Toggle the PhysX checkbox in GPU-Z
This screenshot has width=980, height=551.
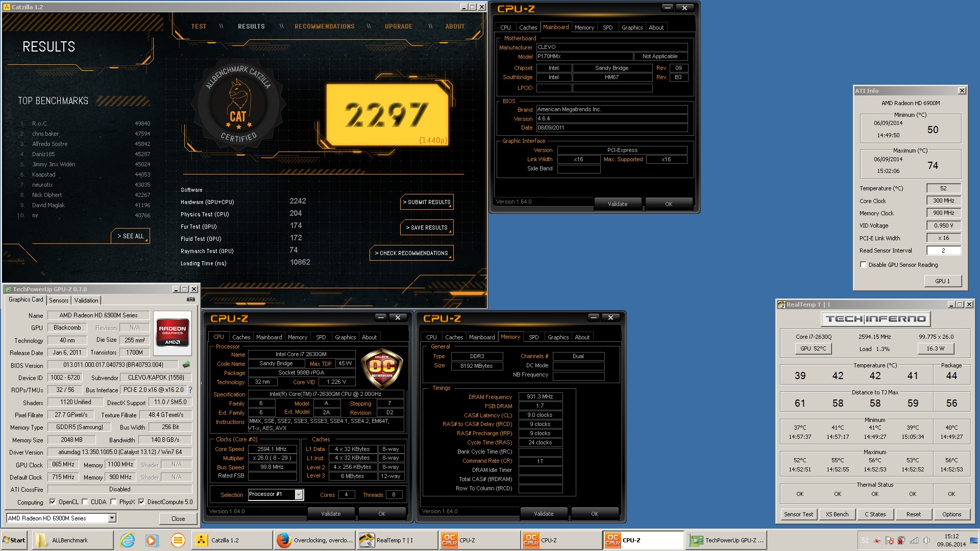[x=113, y=502]
